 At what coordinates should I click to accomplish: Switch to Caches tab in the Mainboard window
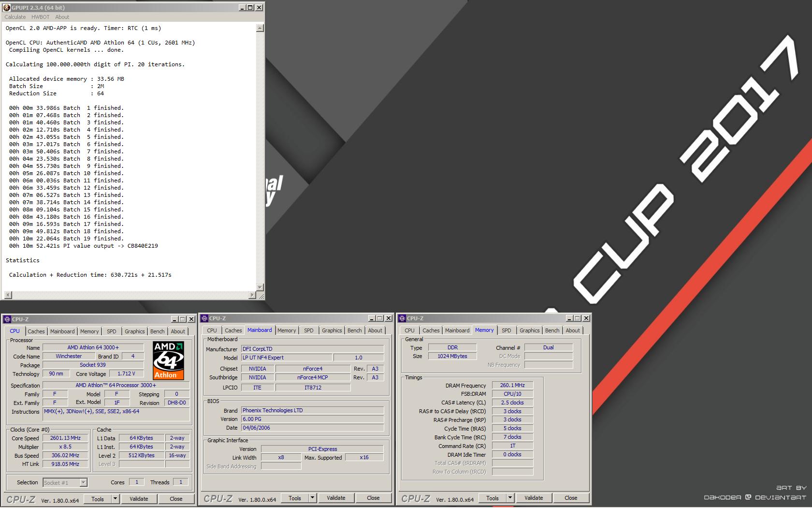coord(233,330)
